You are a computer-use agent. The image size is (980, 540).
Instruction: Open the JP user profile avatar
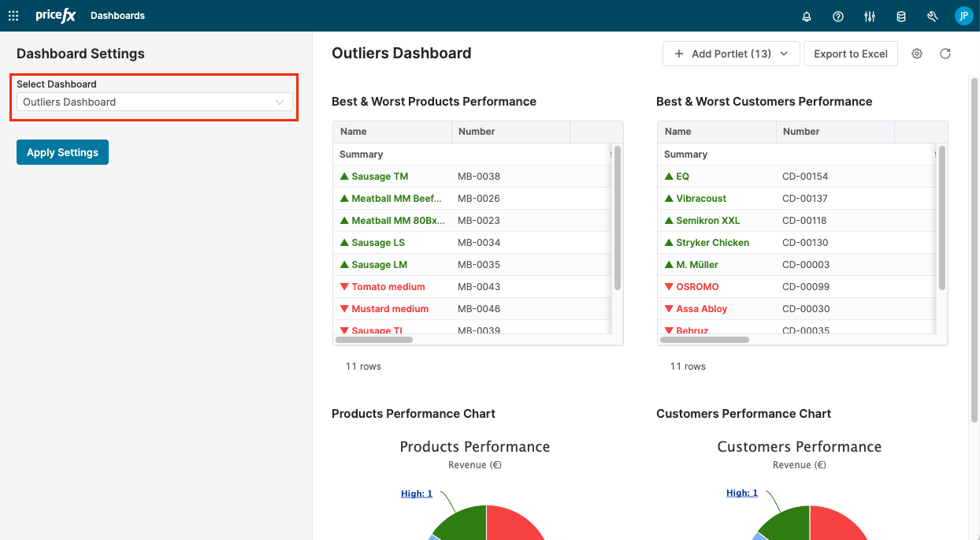pyautogui.click(x=963, y=16)
